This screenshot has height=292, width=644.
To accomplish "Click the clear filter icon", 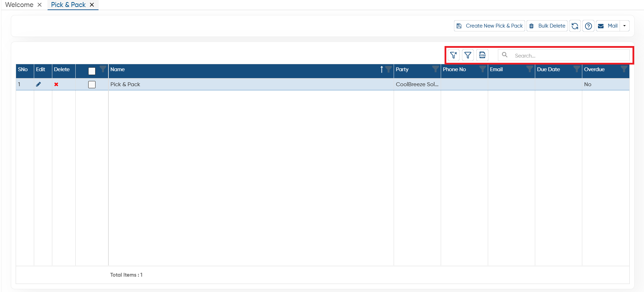I will pos(453,55).
